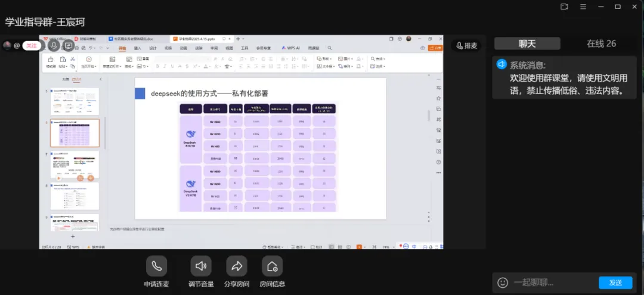The height and width of the screenshot is (295, 644).
Task: Switch to the 在线 26 members tab
Action: tap(601, 44)
